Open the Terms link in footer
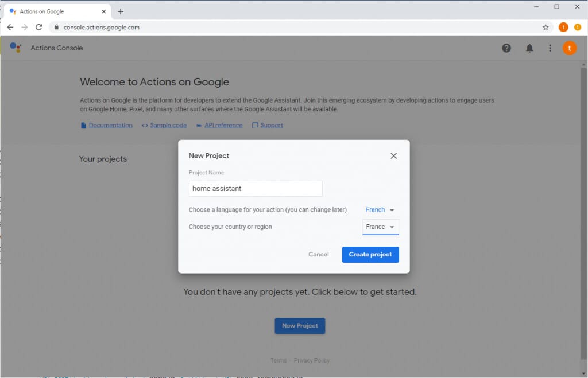 tap(278, 360)
